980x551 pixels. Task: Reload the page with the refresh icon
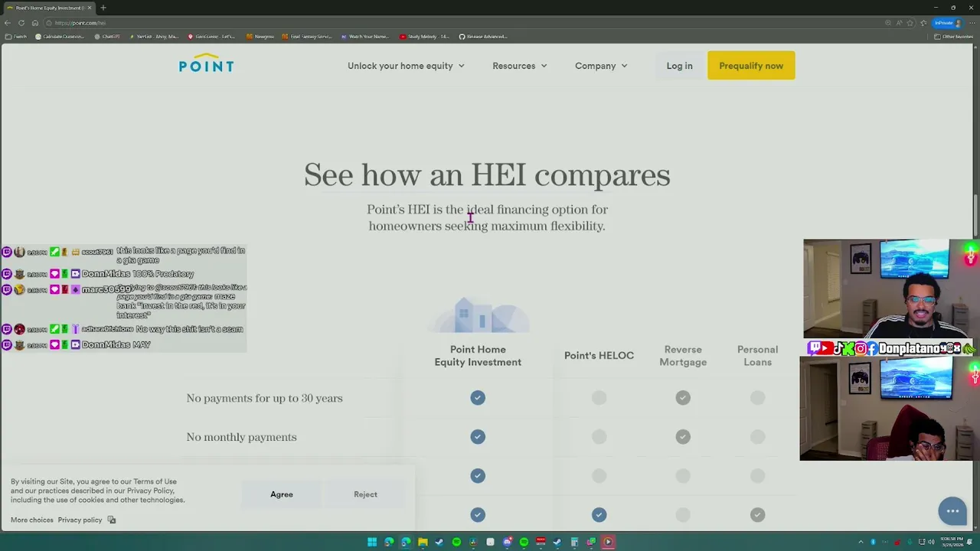point(21,23)
